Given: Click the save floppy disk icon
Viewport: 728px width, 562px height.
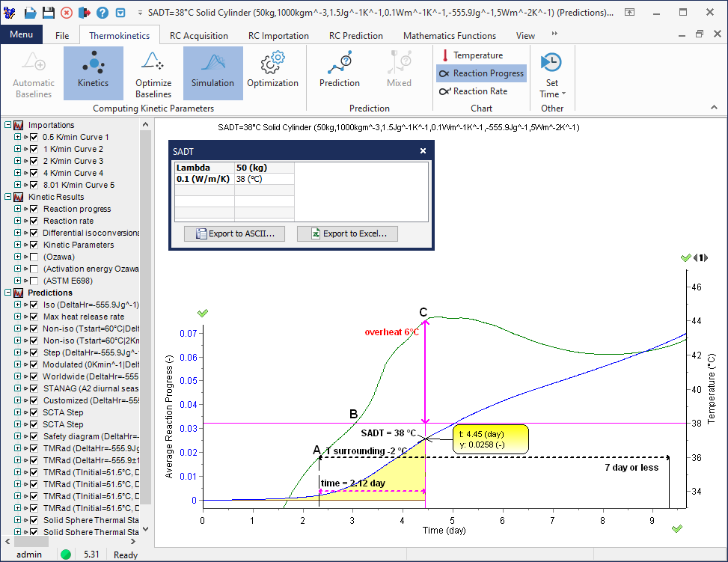Looking at the screenshot, I should point(48,13).
